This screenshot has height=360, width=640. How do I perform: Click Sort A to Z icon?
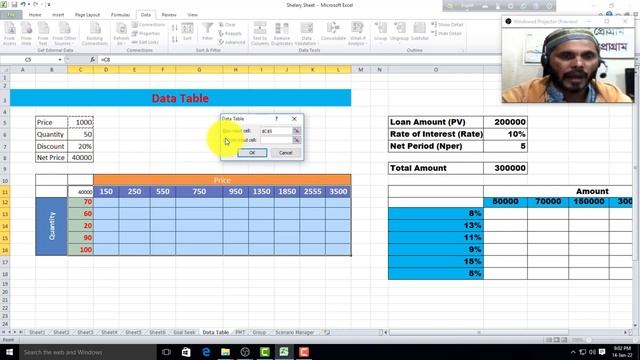click(175, 28)
